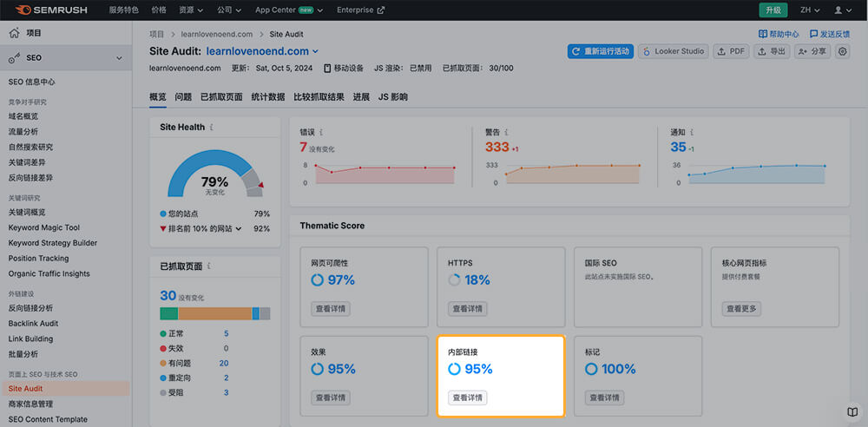Click Enterprise external link
The width and height of the screenshot is (868, 427).
pos(360,10)
